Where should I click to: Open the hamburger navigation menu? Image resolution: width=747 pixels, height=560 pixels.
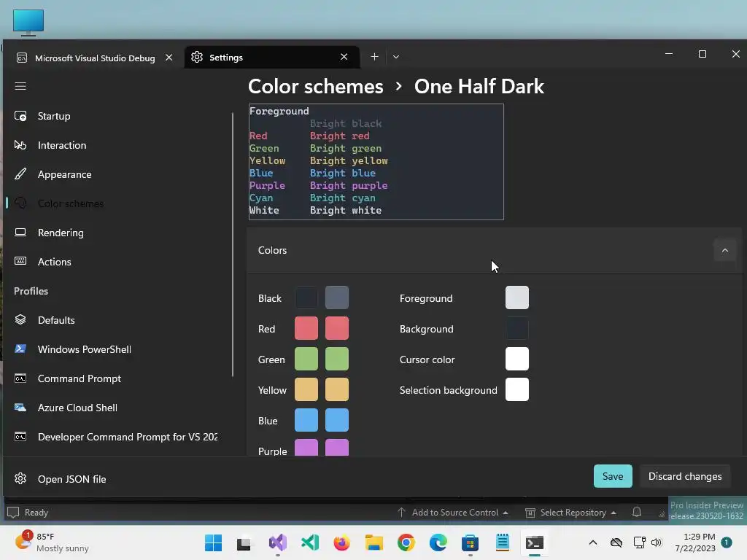[x=20, y=86]
